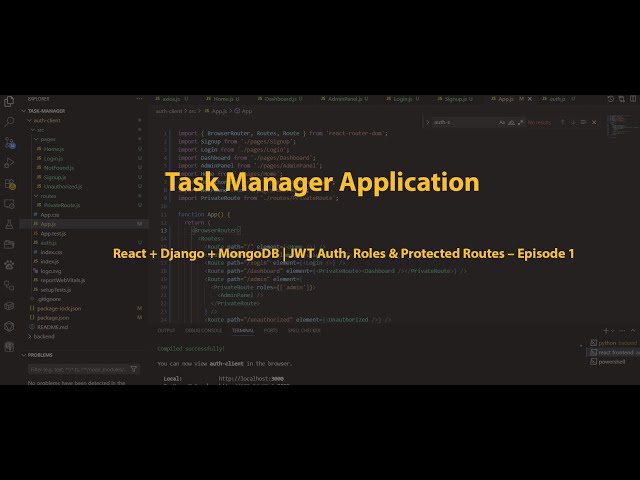
Task: Open the OUTPUT panel tab
Action: tap(166, 331)
